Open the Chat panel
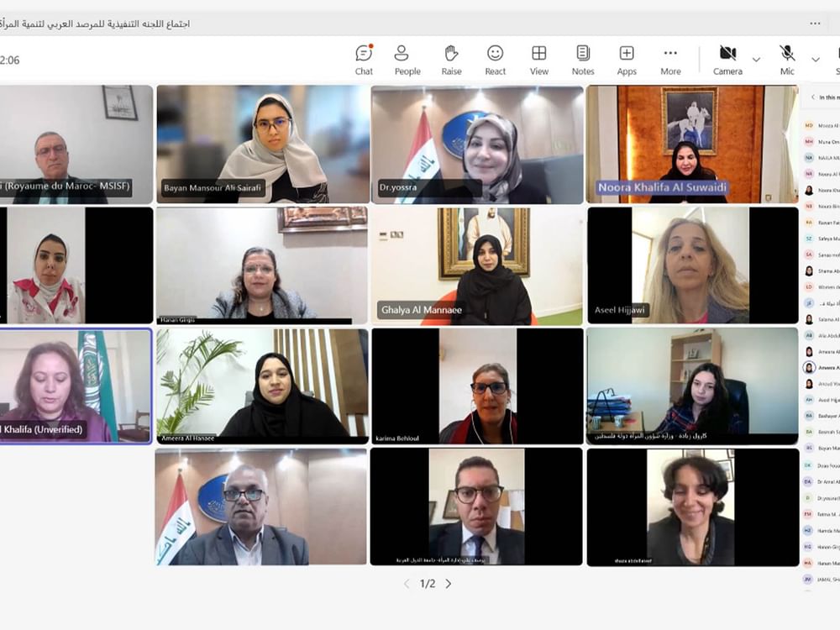840x630 pixels. click(363, 59)
